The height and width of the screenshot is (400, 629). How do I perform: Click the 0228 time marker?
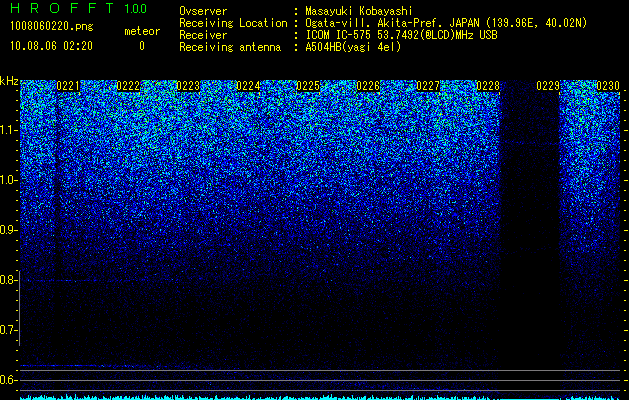[x=488, y=86]
